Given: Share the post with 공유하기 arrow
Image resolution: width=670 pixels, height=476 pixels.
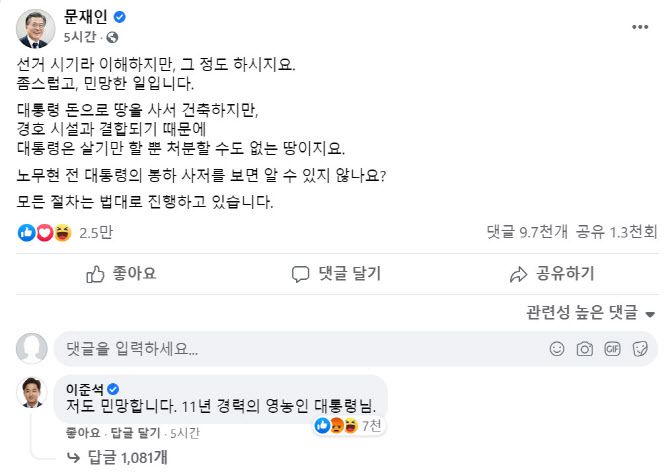Looking at the screenshot, I should pos(551,273).
